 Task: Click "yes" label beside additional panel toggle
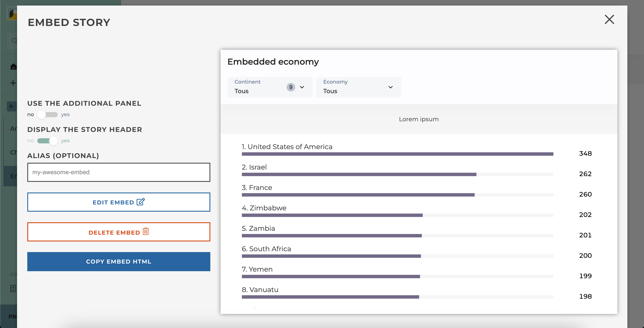click(65, 115)
